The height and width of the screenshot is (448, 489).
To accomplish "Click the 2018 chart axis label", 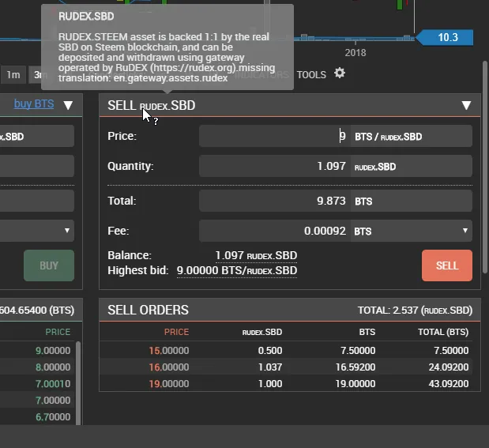I will click(355, 52).
